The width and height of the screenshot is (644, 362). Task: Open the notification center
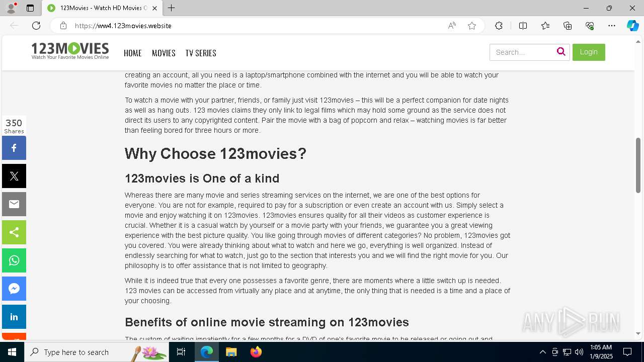pyautogui.click(x=627, y=352)
